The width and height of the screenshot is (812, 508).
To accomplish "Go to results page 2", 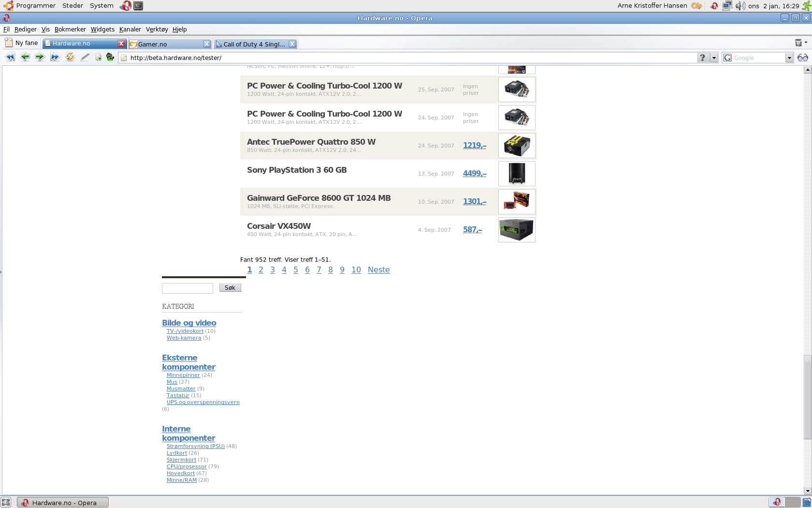I will [261, 269].
